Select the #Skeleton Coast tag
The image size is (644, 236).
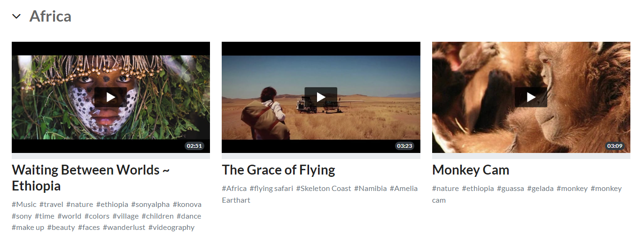point(324,189)
